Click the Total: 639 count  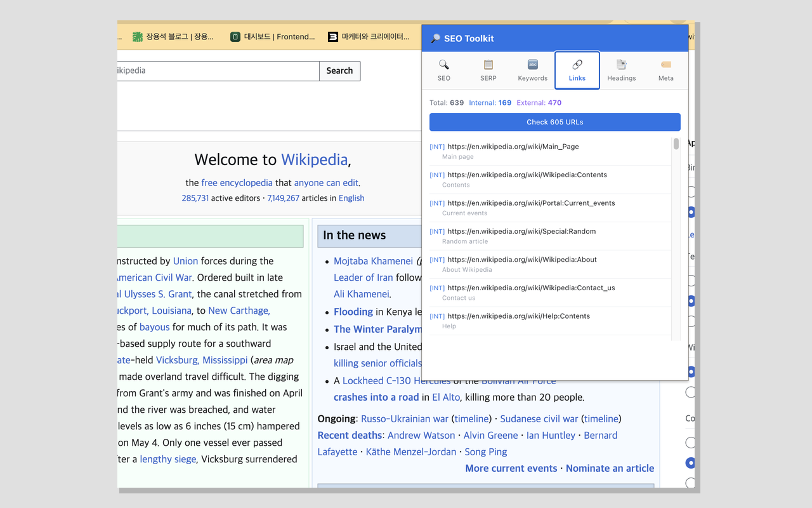447,103
